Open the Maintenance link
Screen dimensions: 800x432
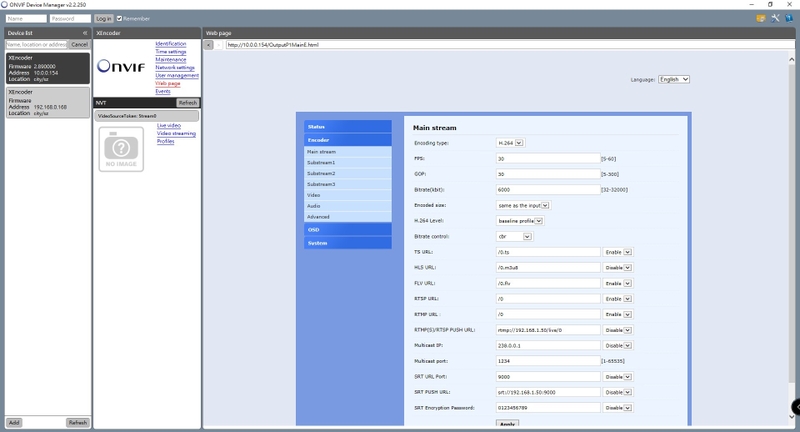pyautogui.click(x=171, y=60)
